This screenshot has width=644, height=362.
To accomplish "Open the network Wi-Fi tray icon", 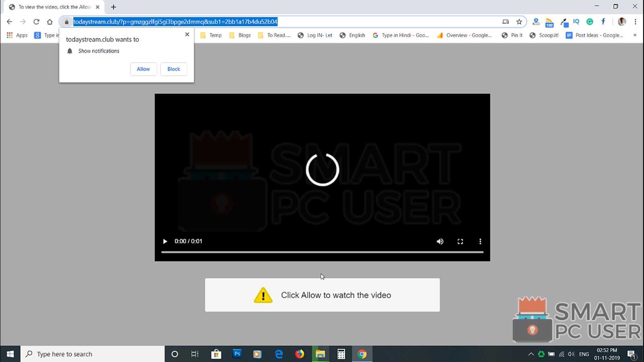I will coord(561,354).
